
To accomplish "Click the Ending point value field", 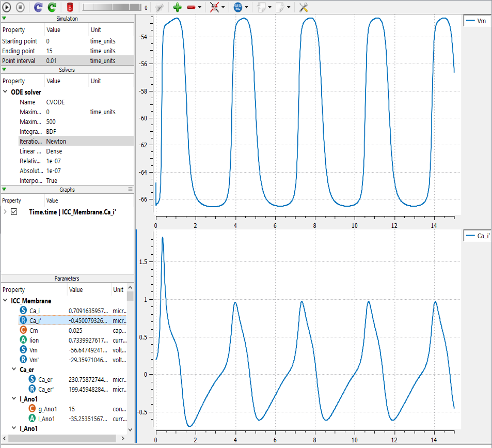I will 66,51.
